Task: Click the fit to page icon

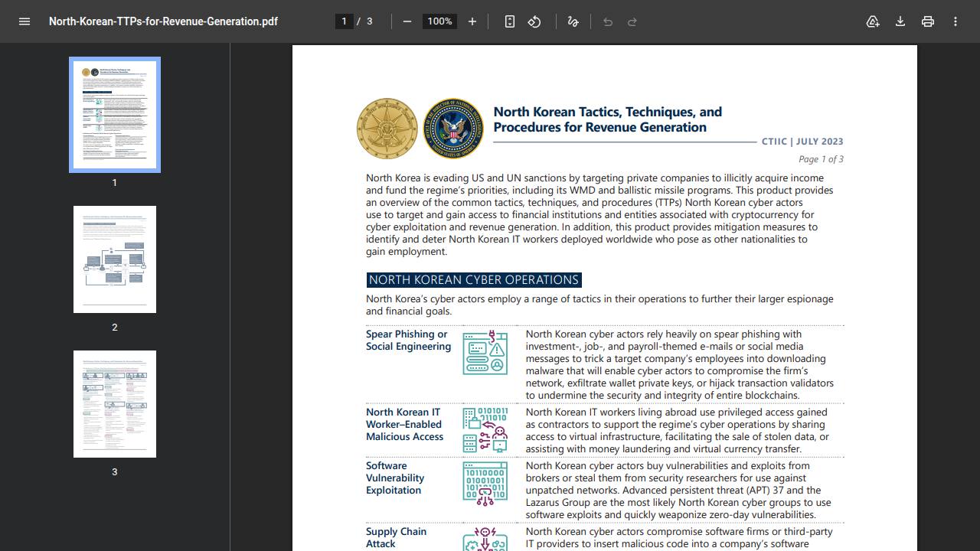Action: [x=510, y=21]
